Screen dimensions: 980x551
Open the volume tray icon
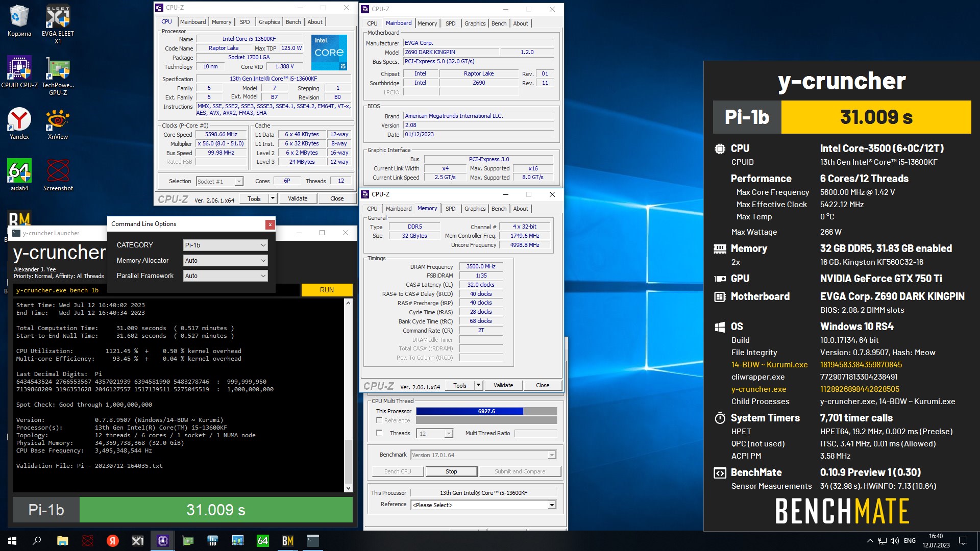pyautogui.click(x=895, y=541)
